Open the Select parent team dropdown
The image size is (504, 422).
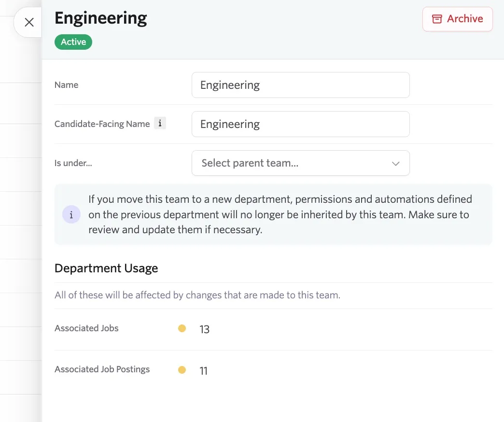(x=301, y=163)
